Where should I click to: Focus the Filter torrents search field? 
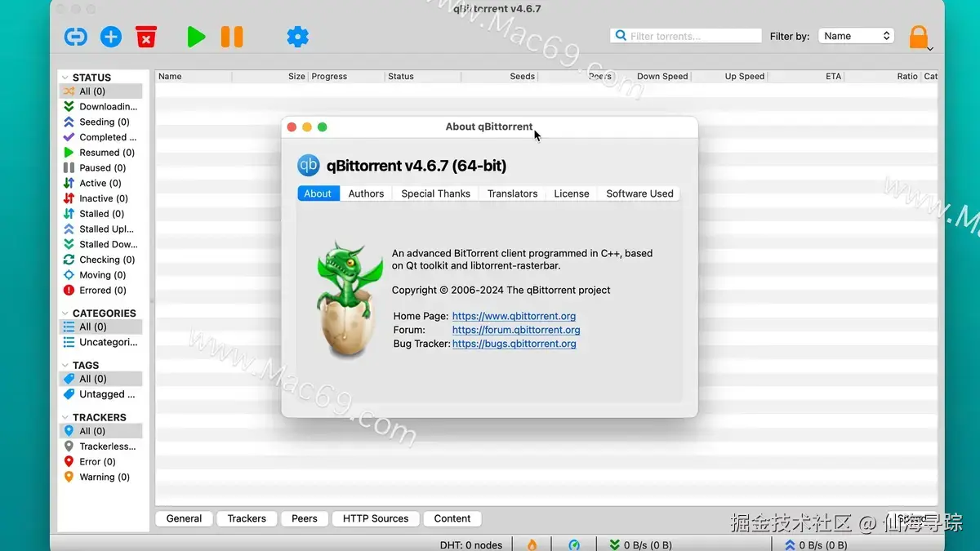pyautogui.click(x=686, y=36)
